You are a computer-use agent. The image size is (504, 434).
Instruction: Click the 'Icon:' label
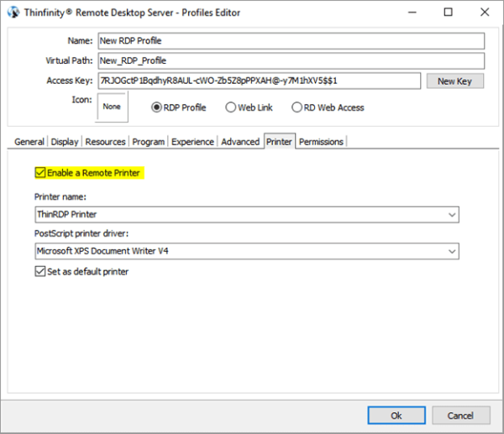82,100
